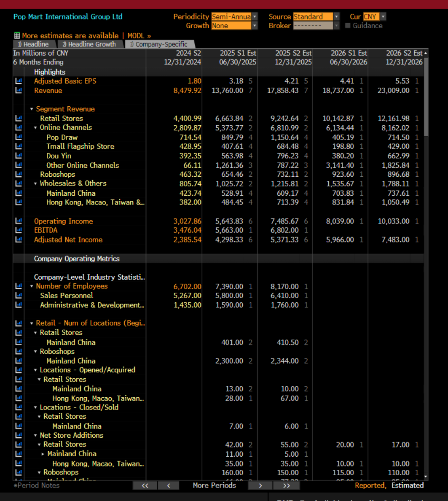Switch to the Headline Growth tab

point(89,44)
